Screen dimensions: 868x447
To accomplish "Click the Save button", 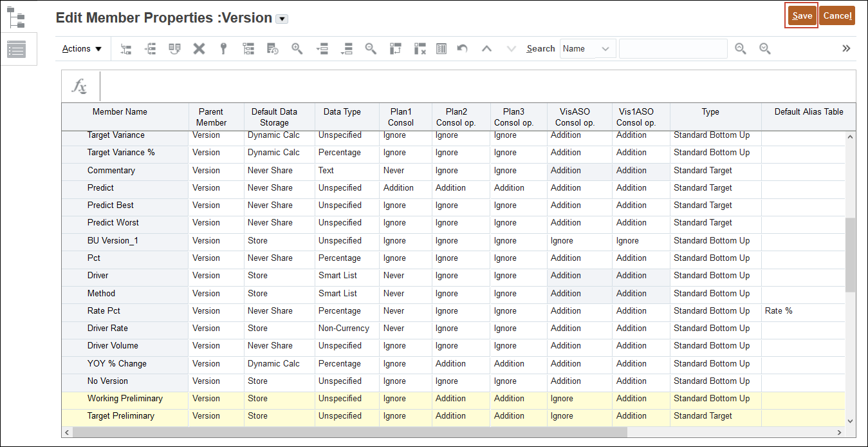I will [x=801, y=15].
